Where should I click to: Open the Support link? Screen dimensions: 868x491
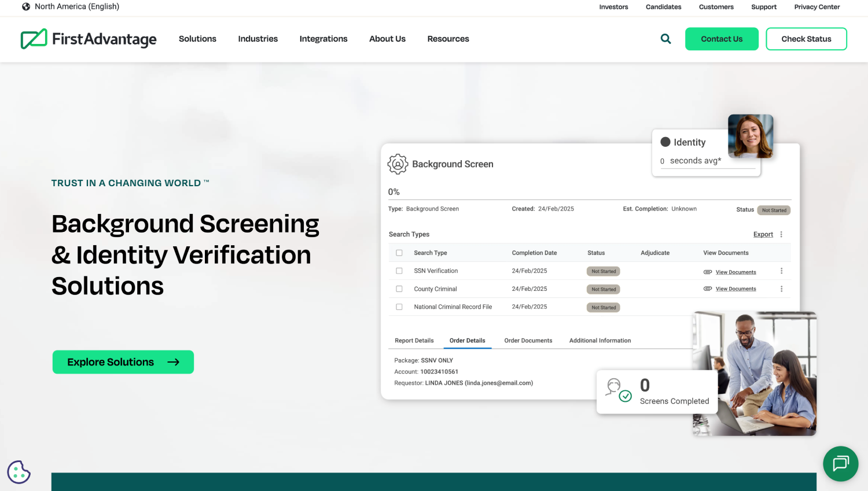coord(764,7)
